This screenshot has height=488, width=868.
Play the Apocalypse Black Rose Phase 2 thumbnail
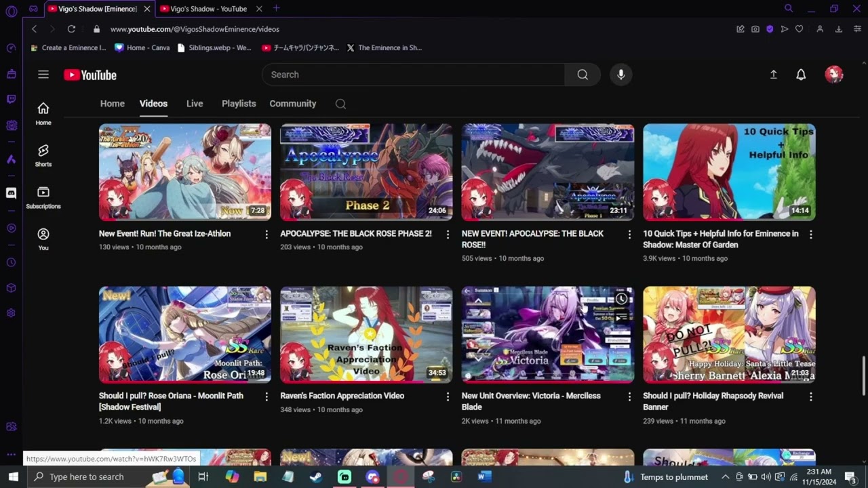(366, 172)
